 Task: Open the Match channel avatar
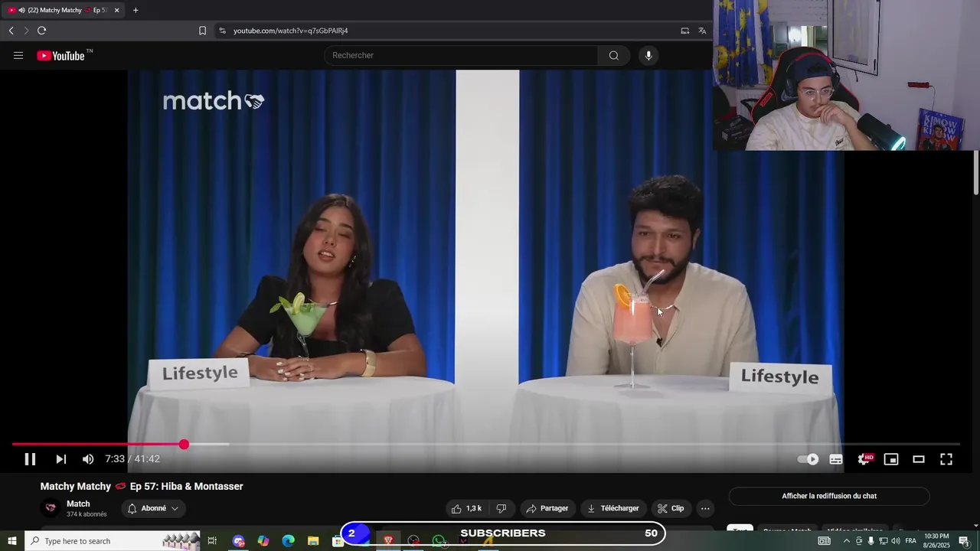pos(51,508)
